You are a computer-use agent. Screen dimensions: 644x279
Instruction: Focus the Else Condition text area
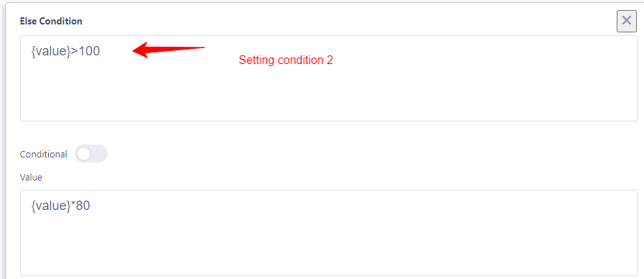click(x=329, y=78)
